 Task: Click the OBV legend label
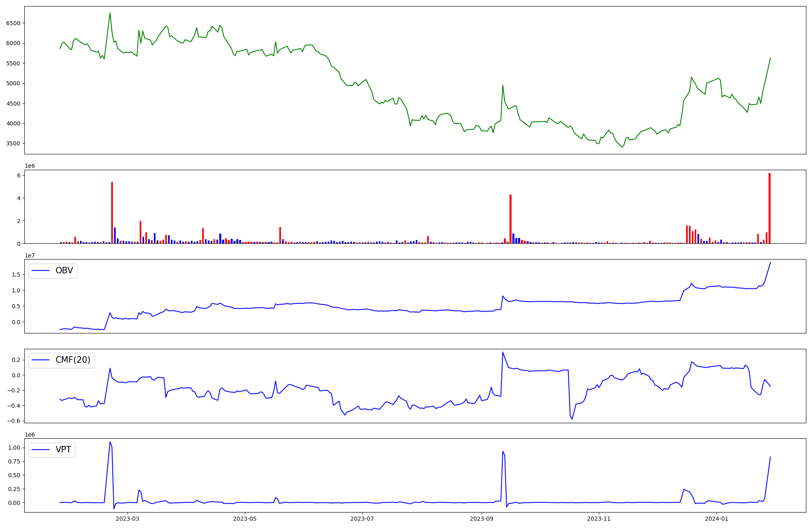pyautogui.click(x=64, y=271)
